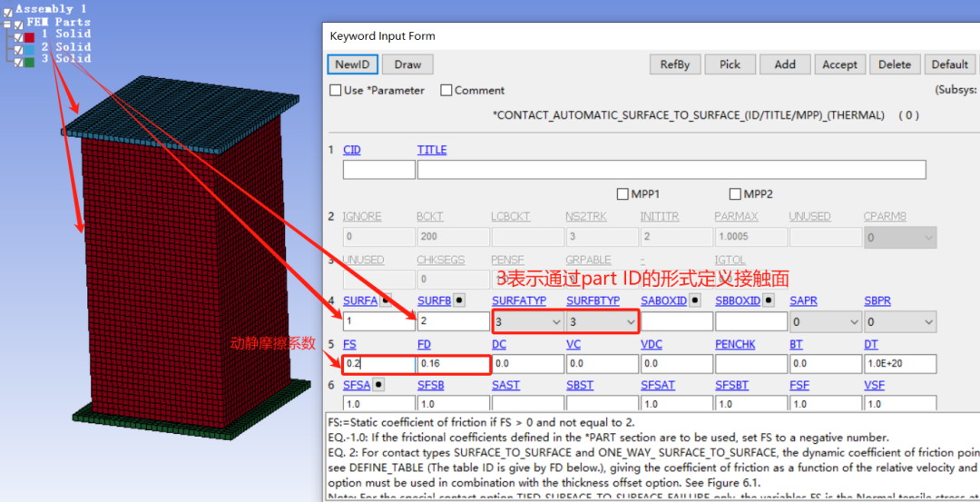The width and height of the screenshot is (980, 502).
Task: Check the MPP2 option
Action: click(x=735, y=193)
